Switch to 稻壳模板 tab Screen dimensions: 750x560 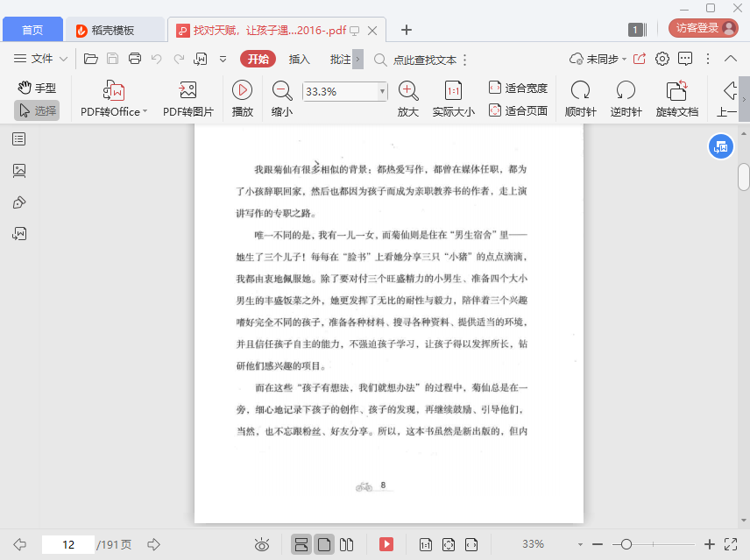(x=115, y=30)
